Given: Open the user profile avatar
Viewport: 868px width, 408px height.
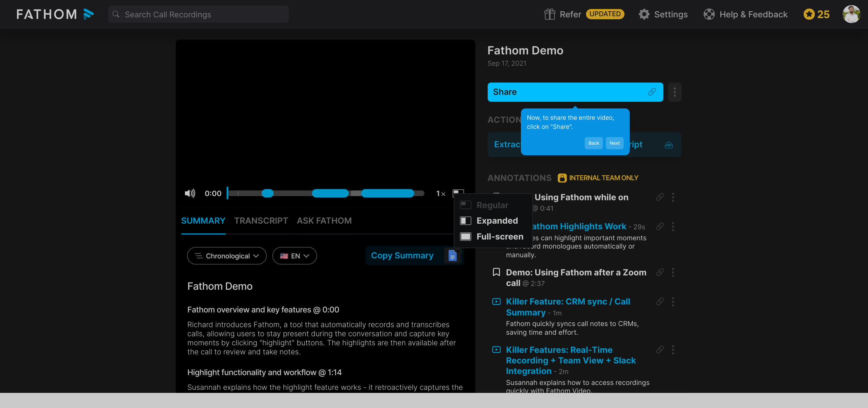Looking at the screenshot, I should (851, 14).
